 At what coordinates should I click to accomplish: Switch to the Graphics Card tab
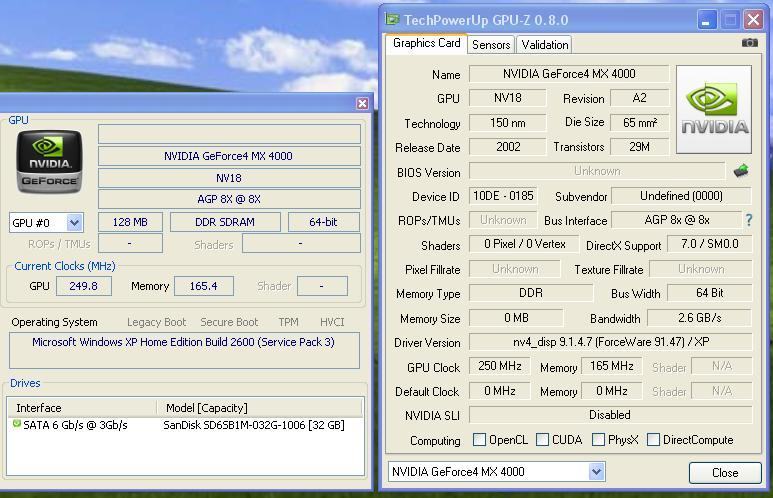point(426,43)
